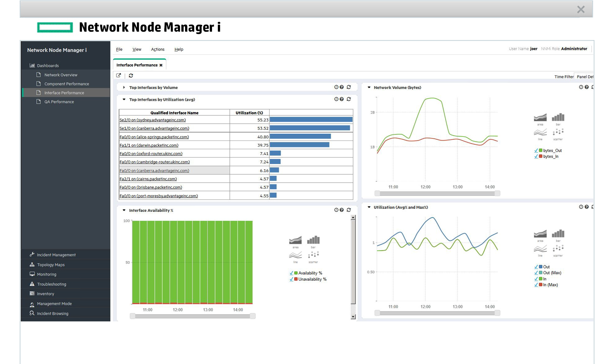Toggle the bytes_In series checkbox

[x=536, y=157]
